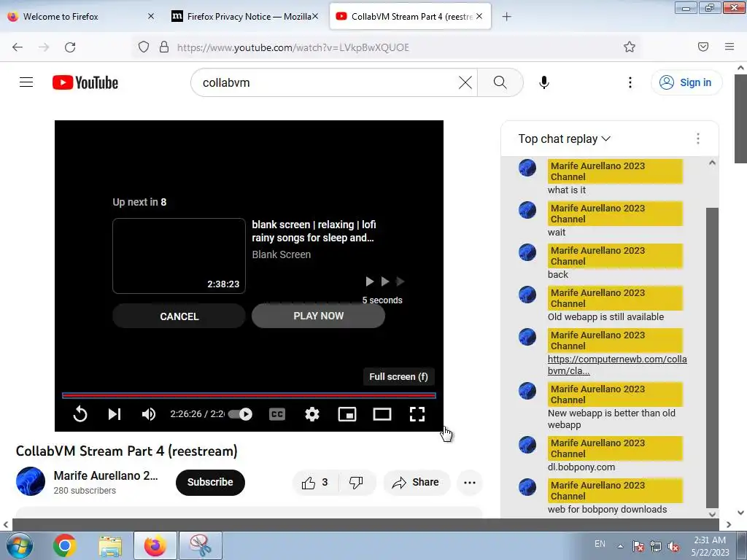Toggle closed captions CC button
This screenshot has height=560, width=747.
tap(276, 414)
